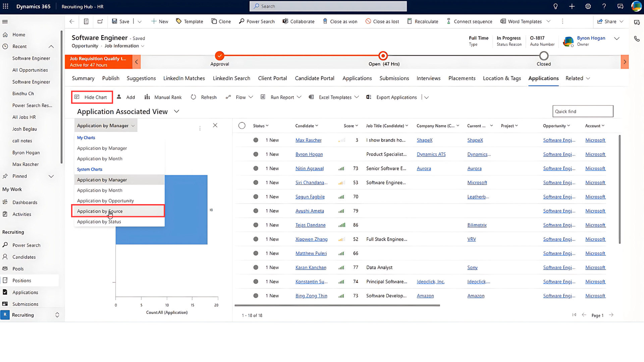Click New in the command bar
The height and width of the screenshot is (362, 644).
[160, 21]
